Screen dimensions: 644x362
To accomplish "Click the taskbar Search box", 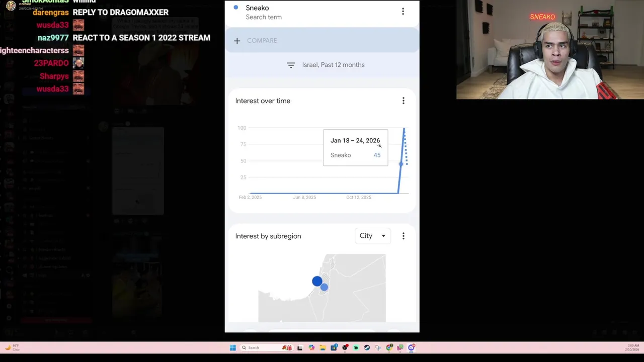I will tap(267, 347).
